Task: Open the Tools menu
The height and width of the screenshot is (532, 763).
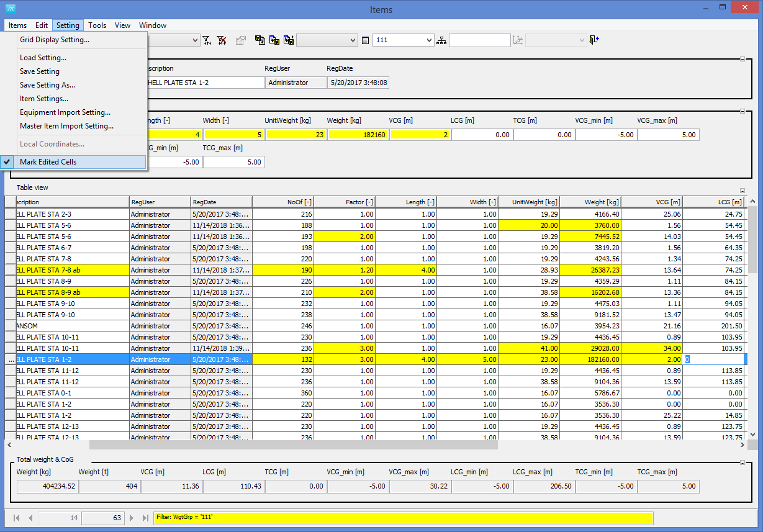Action: click(97, 25)
